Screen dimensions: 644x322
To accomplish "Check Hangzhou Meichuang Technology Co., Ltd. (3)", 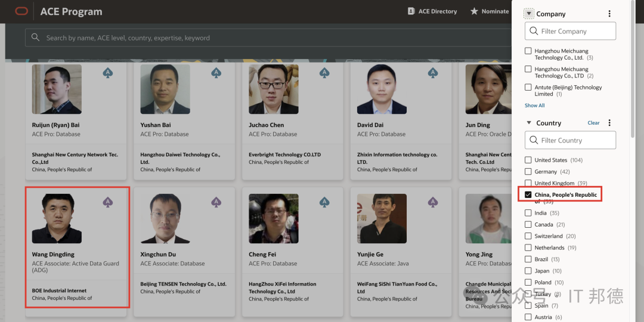I will coord(528,51).
